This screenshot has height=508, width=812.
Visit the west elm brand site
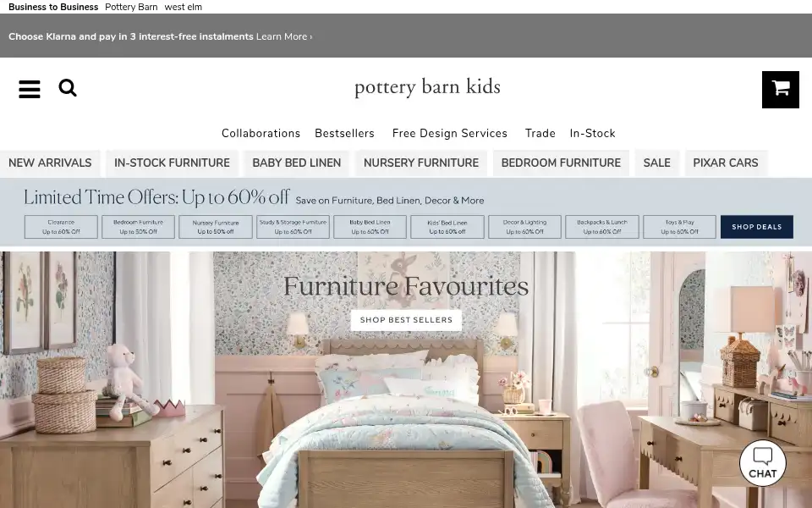184,7
